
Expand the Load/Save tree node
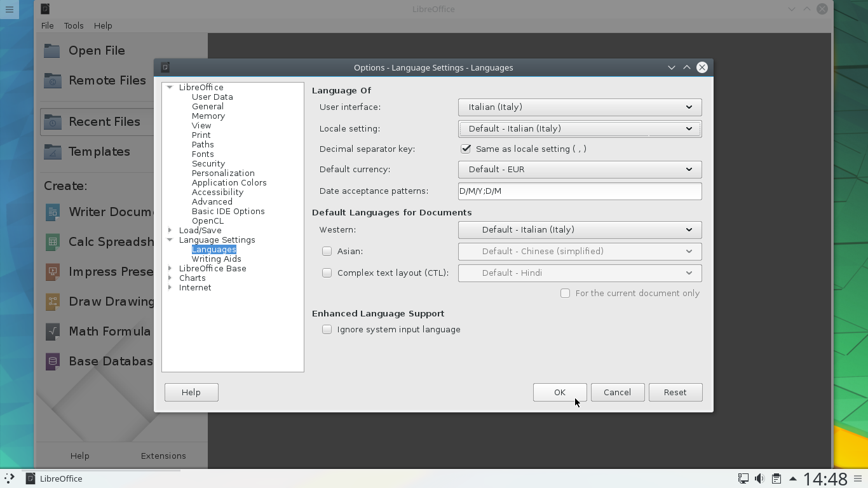coord(170,230)
